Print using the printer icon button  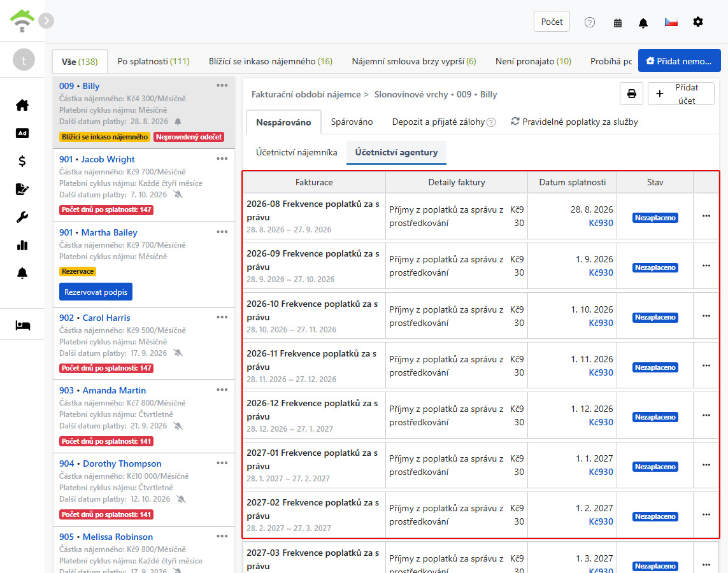coord(631,94)
